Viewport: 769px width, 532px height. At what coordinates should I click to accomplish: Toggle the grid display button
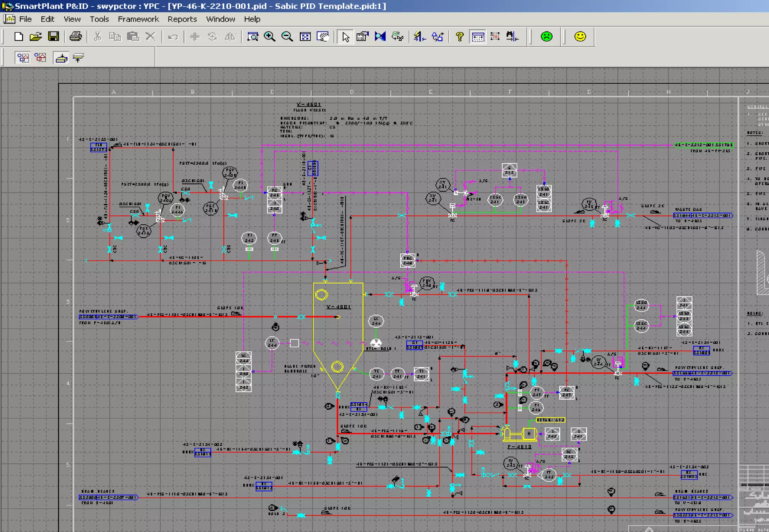(478, 36)
